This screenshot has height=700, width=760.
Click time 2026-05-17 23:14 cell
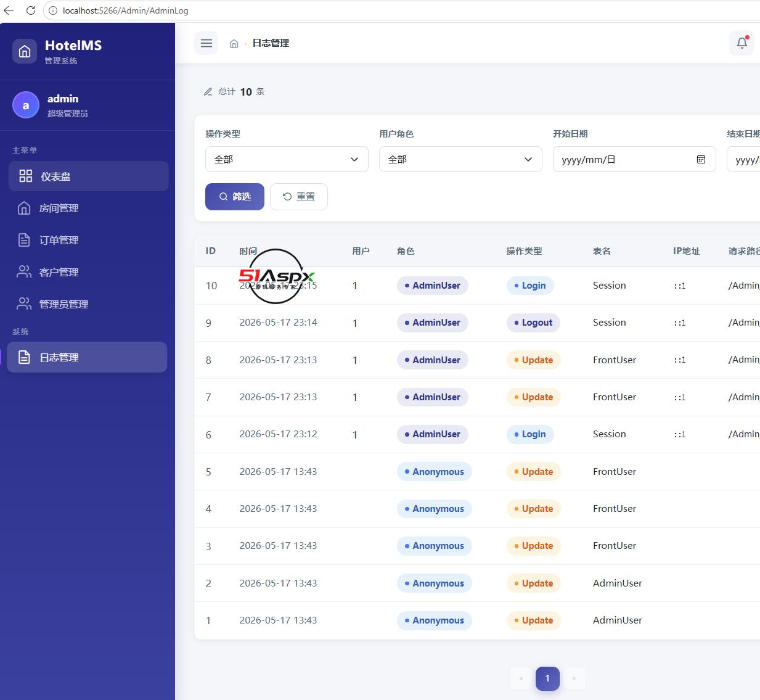(x=278, y=323)
